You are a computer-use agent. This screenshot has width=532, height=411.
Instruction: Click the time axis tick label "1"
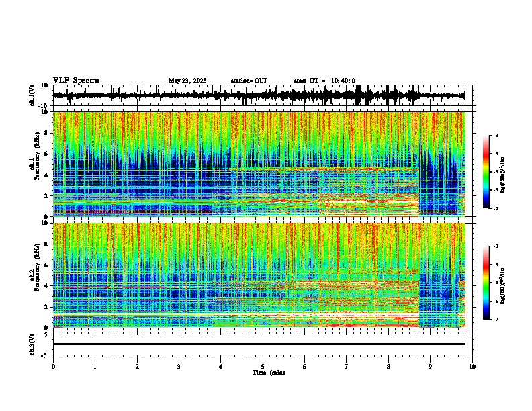tap(95, 367)
